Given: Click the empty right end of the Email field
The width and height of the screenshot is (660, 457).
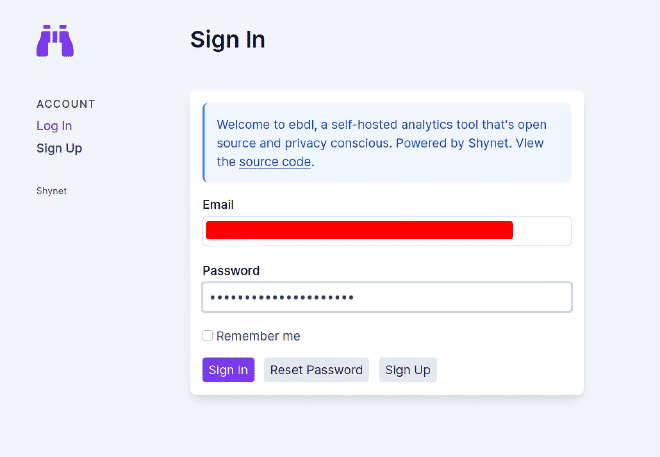Looking at the screenshot, I should coord(542,231).
